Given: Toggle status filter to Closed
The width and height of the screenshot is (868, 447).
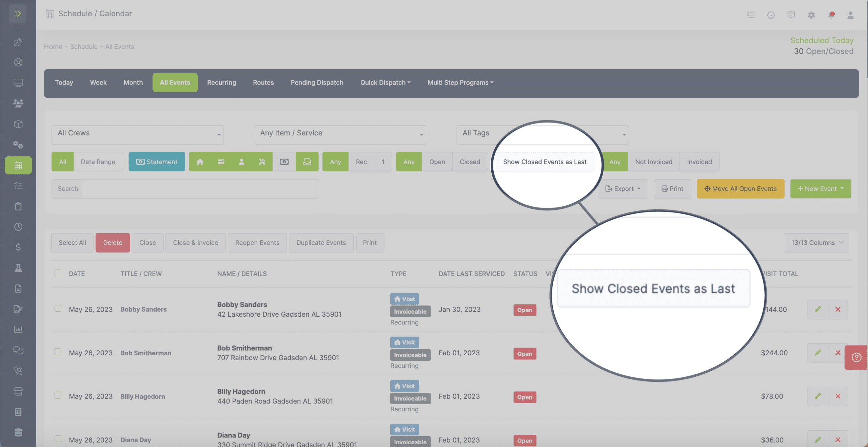Looking at the screenshot, I should [470, 162].
